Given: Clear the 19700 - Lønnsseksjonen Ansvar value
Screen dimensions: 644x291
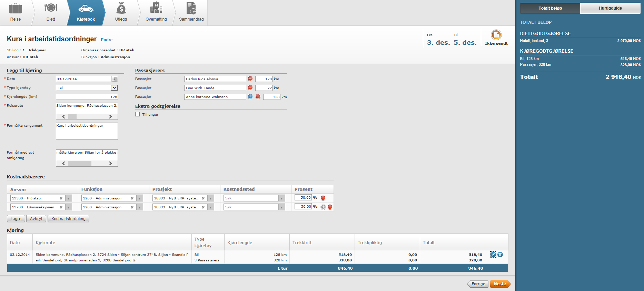Looking at the screenshot, I should [61, 207].
